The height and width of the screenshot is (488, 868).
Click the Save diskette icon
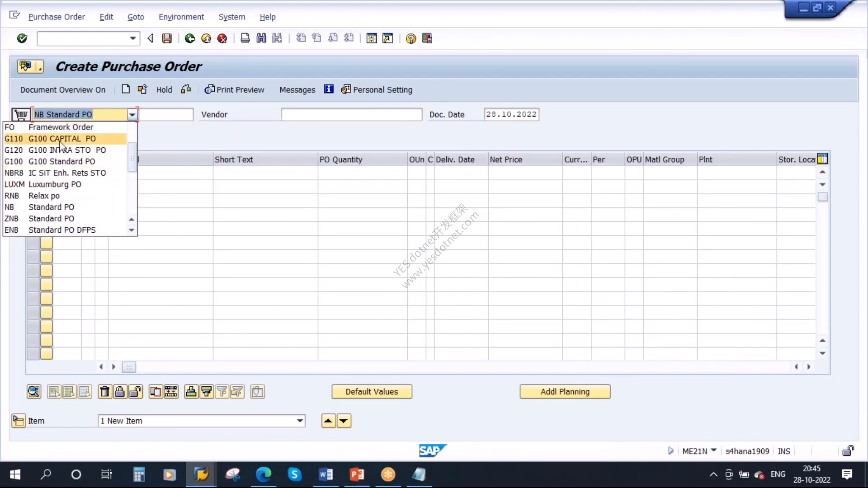click(167, 38)
